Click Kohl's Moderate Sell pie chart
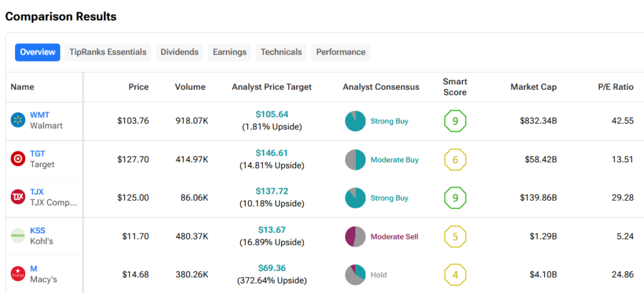The height and width of the screenshot is (293, 644). 355,236
